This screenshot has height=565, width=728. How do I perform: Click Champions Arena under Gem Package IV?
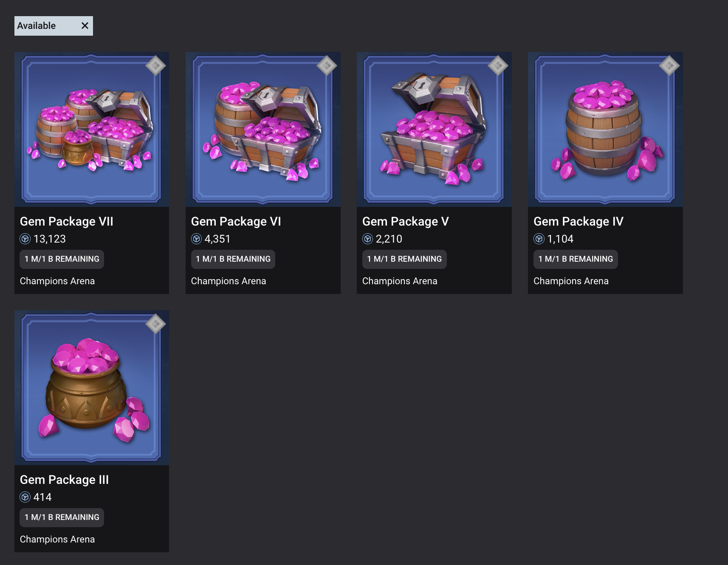tap(571, 281)
